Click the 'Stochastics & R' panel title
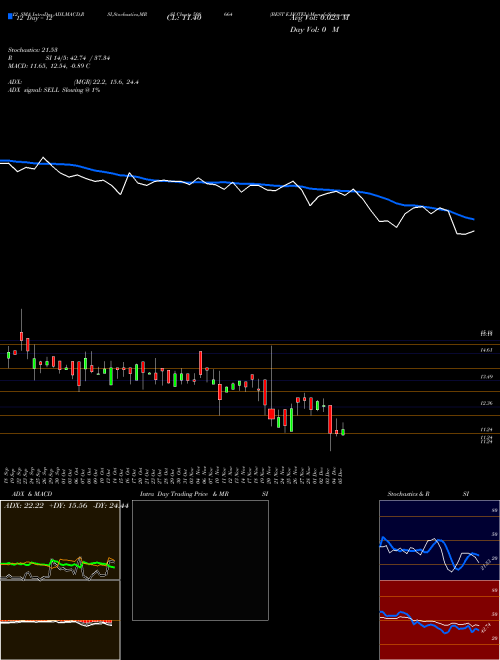This screenshot has height=660, width=500. click(x=408, y=494)
